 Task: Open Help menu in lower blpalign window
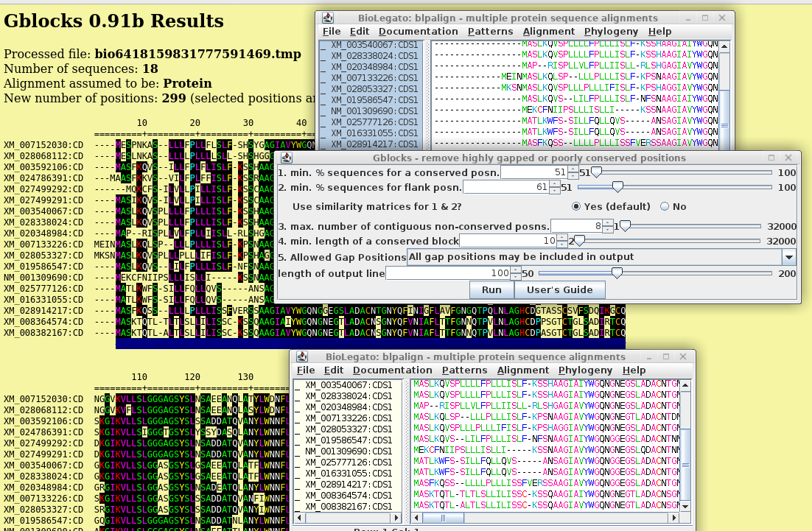[x=634, y=370]
